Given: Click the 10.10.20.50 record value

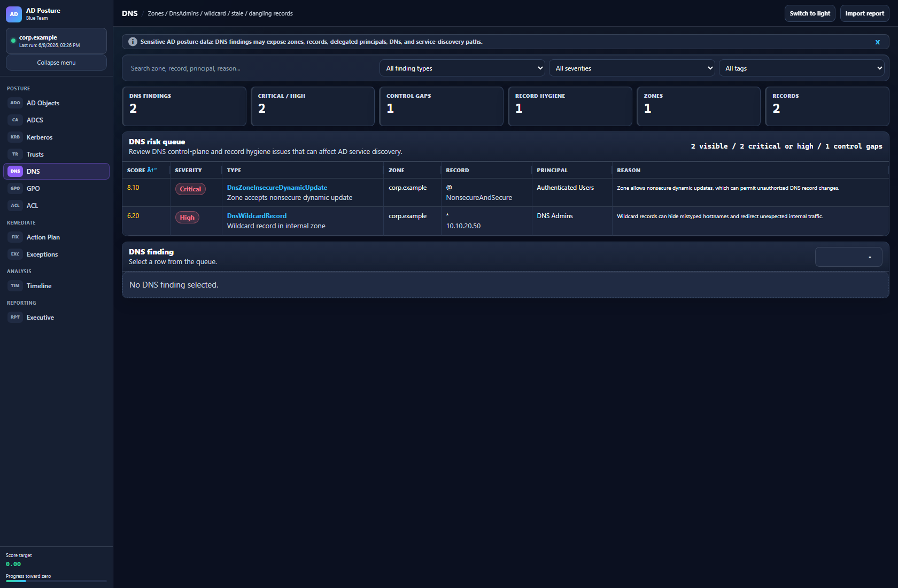Looking at the screenshot, I should pos(463,226).
